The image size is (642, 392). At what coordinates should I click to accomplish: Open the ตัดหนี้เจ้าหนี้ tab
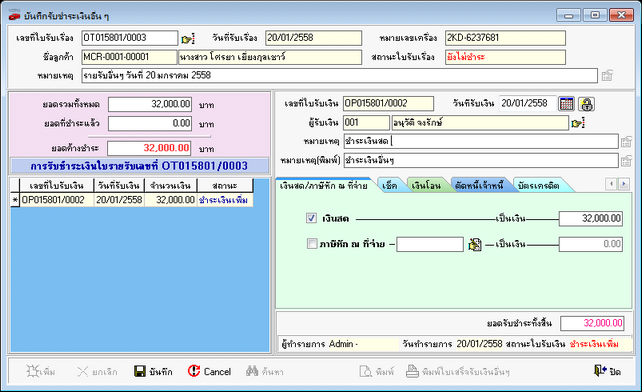coord(479,186)
